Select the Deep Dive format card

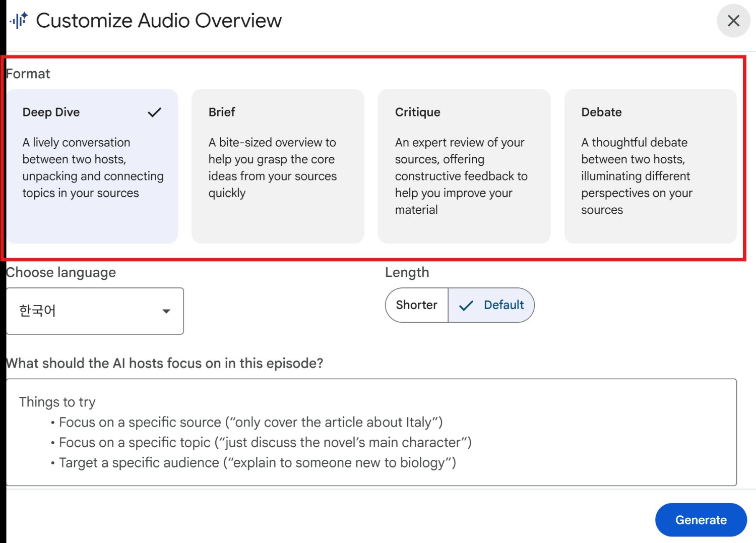pyautogui.click(x=92, y=166)
